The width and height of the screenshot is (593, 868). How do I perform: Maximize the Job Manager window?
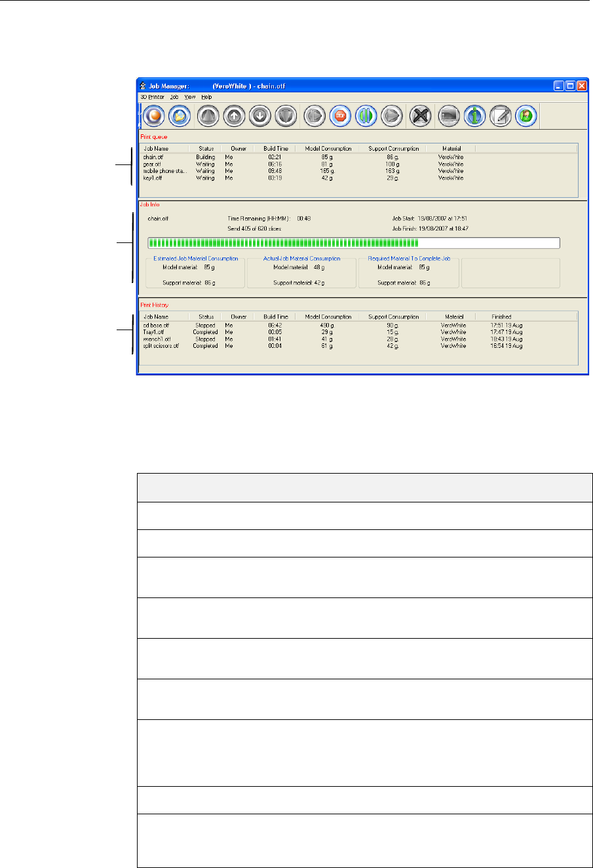[569, 86]
